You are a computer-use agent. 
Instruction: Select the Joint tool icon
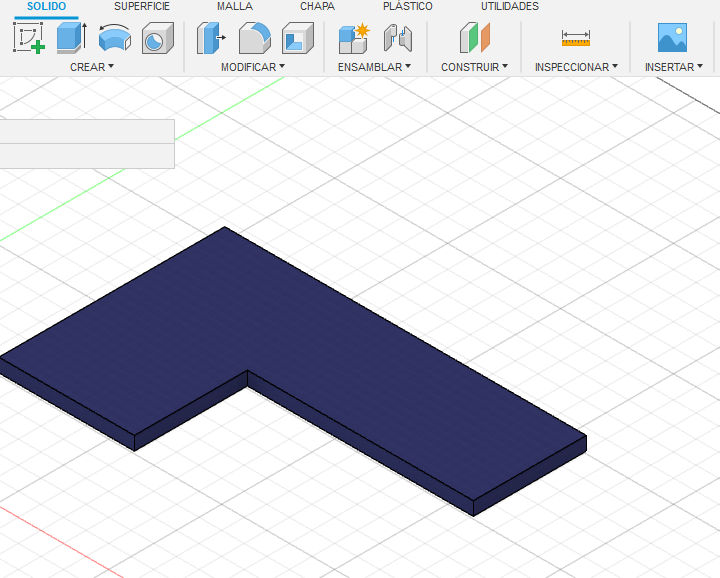pos(398,38)
